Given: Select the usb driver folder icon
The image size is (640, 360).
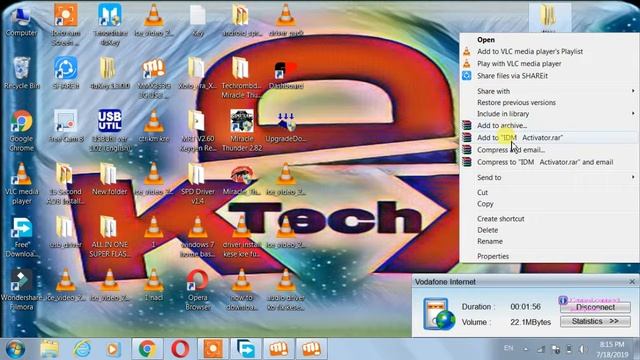Looking at the screenshot, I should [x=65, y=233].
